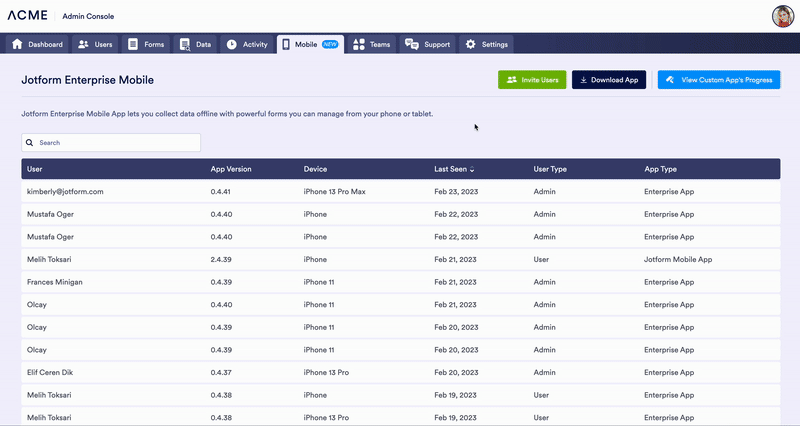Open View Custom App's Progress
The image size is (800, 426).
(718, 80)
